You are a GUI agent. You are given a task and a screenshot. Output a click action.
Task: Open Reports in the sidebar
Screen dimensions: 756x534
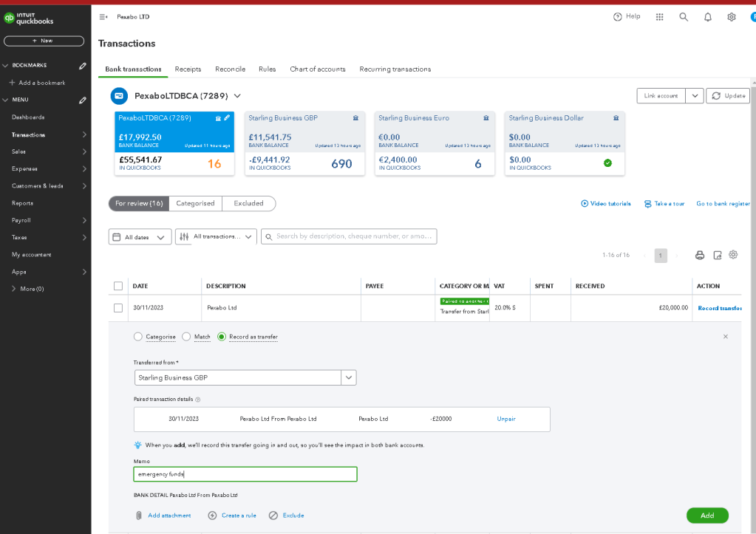click(23, 203)
